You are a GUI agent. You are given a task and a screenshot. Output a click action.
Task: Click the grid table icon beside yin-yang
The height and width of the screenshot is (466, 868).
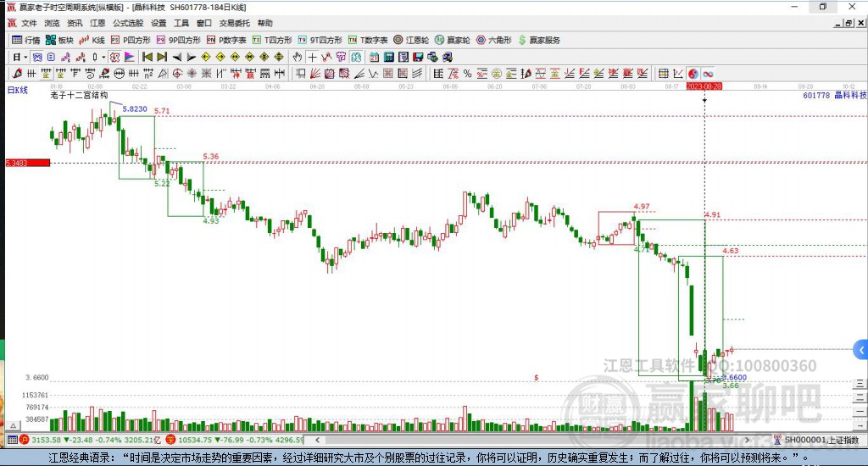coord(663,74)
